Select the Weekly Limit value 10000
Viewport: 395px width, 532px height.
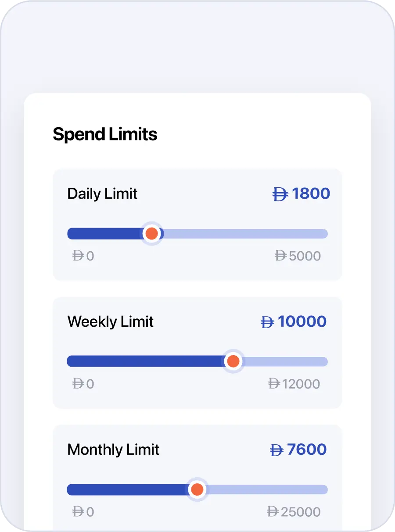coord(302,321)
